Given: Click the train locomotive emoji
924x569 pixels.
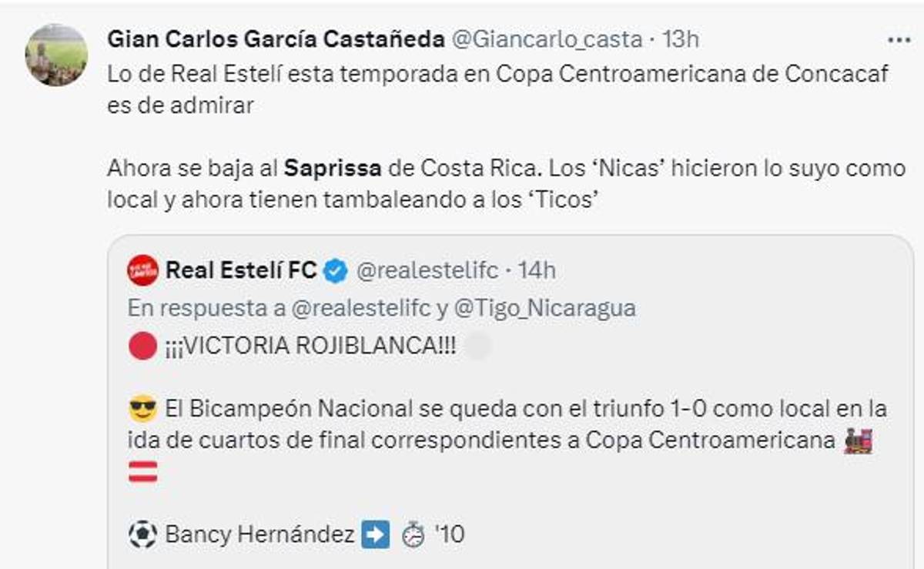Looking at the screenshot, I should pyautogui.click(x=858, y=440).
